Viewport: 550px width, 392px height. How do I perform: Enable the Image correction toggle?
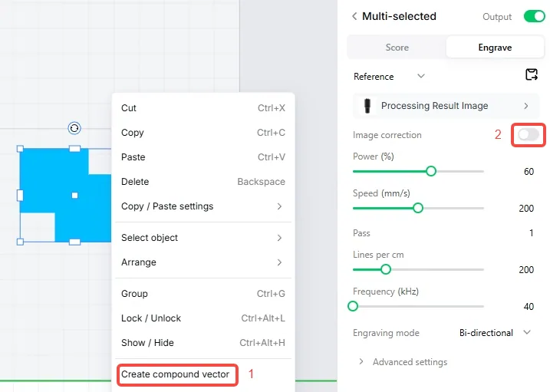point(529,135)
